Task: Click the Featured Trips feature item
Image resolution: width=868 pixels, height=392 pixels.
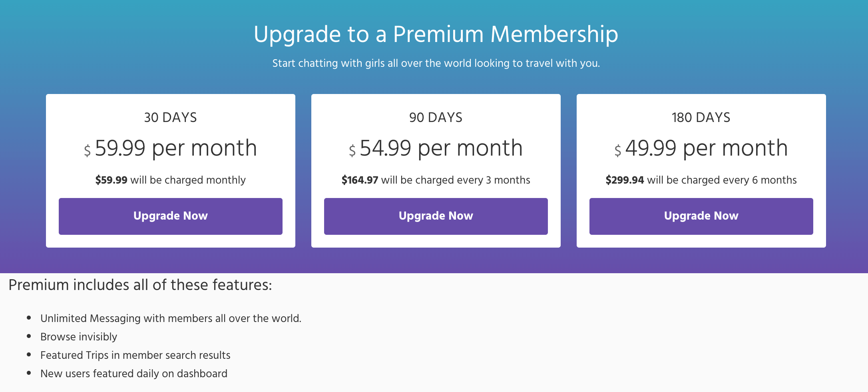Action: pos(135,355)
